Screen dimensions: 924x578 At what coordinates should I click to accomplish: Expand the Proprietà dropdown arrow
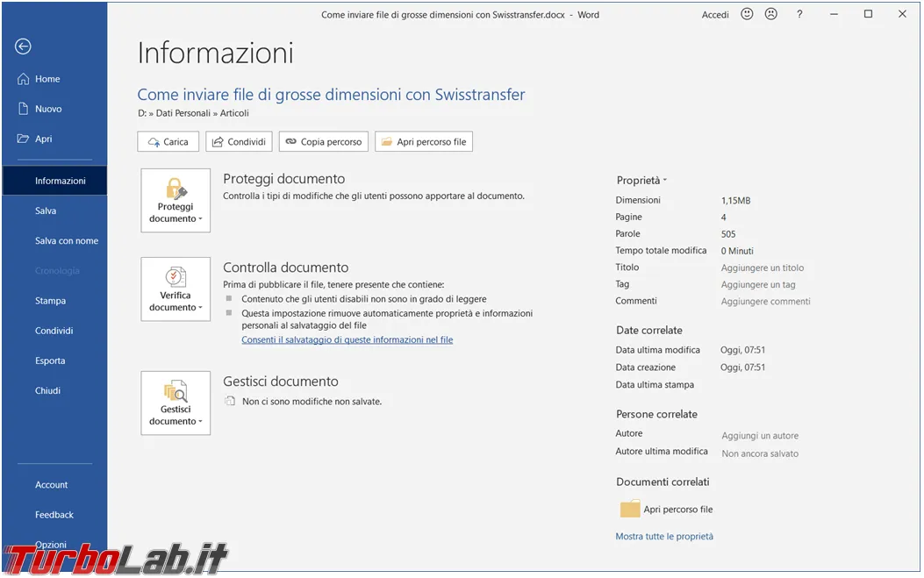click(665, 181)
